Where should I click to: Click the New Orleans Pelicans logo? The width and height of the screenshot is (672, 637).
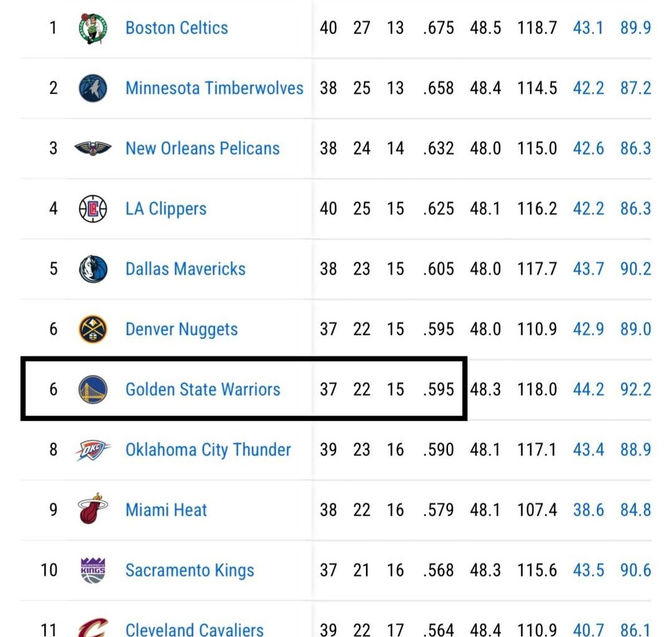coord(92,148)
